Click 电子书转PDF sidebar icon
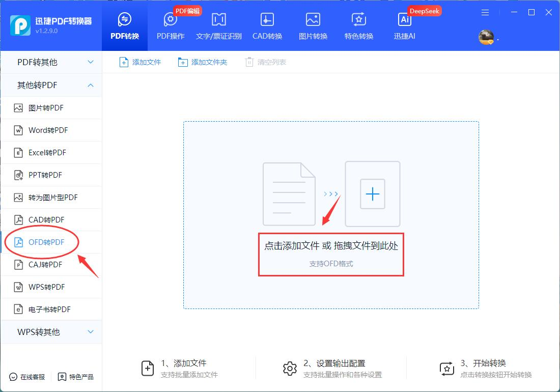Viewport: 560px width, 392px height. (18, 310)
